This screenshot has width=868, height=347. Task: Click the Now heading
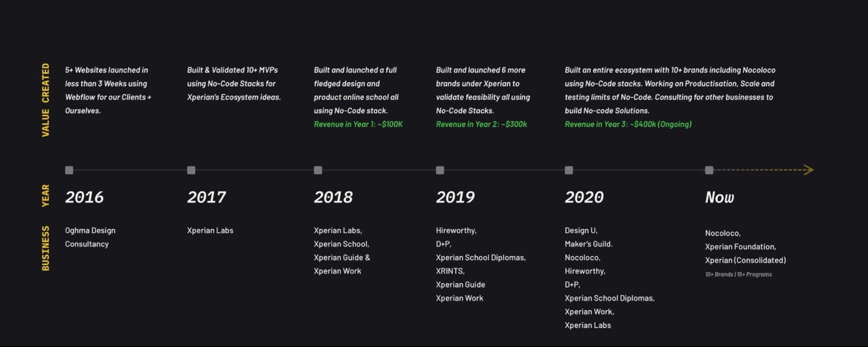(719, 197)
